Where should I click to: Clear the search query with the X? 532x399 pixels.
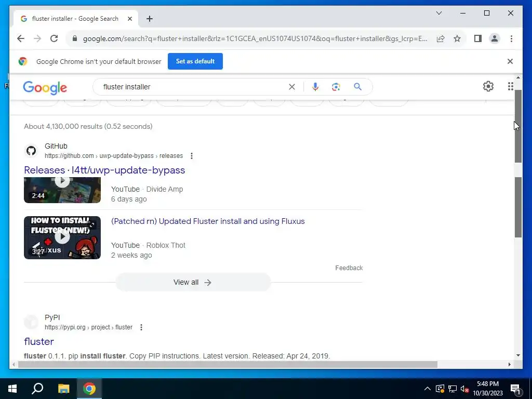[x=292, y=87]
